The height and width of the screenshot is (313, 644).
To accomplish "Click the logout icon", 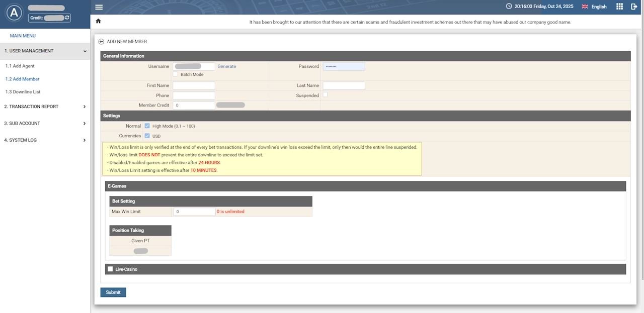I will pos(634,7).
